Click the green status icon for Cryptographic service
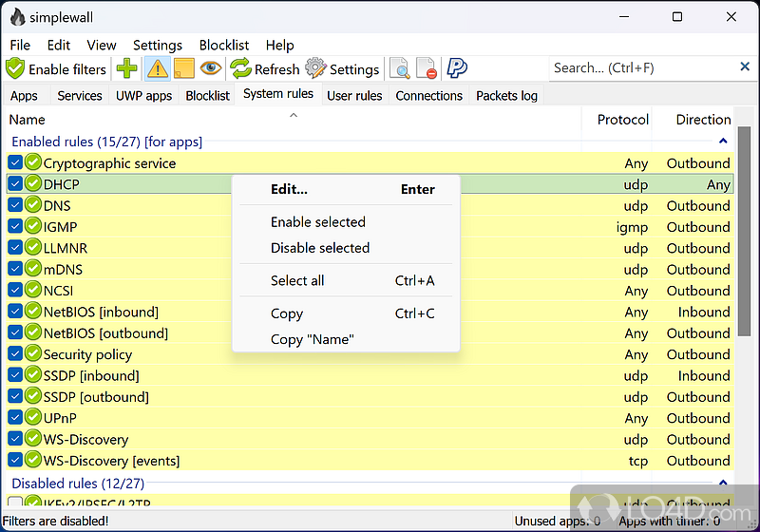Viewport: 760px width, 532px height. pos(33,162)
